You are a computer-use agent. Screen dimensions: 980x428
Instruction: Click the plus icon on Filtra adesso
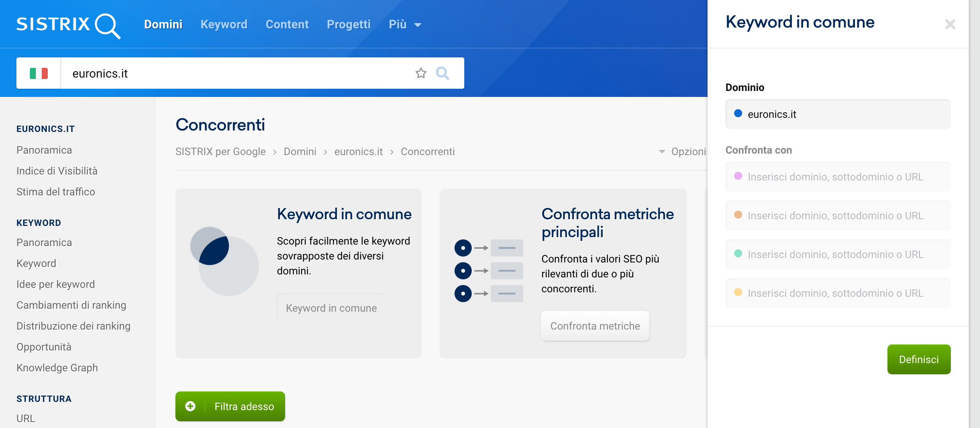[190, 406]
